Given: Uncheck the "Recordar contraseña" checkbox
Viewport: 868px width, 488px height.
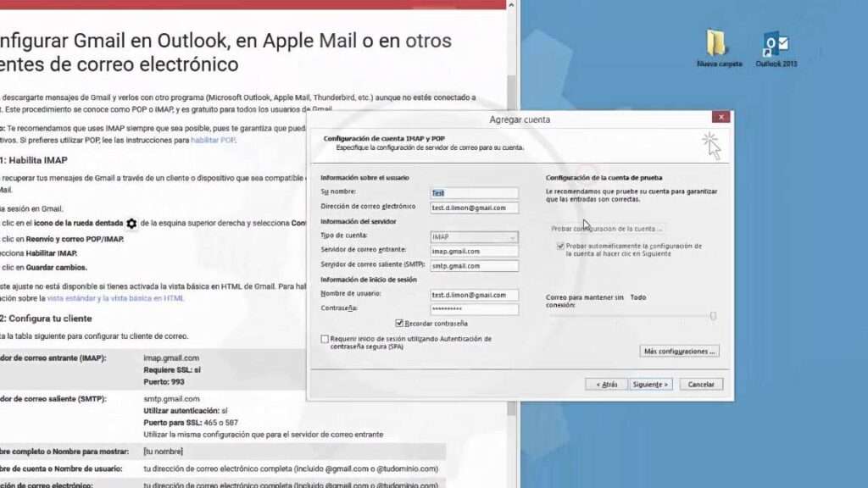Looking at the screenshot, I should pyautogui.click(x=398, y=322).
